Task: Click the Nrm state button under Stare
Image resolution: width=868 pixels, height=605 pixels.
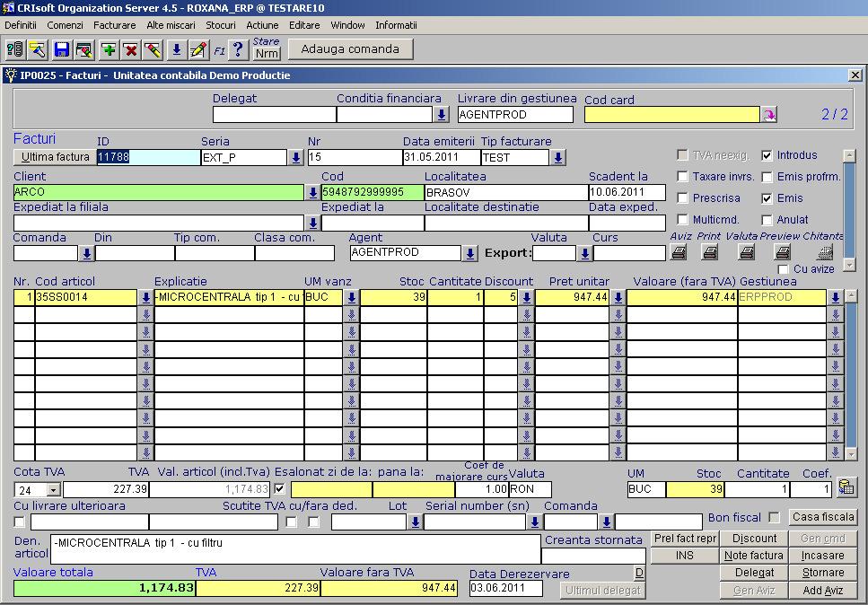Action: pos(267,54)
